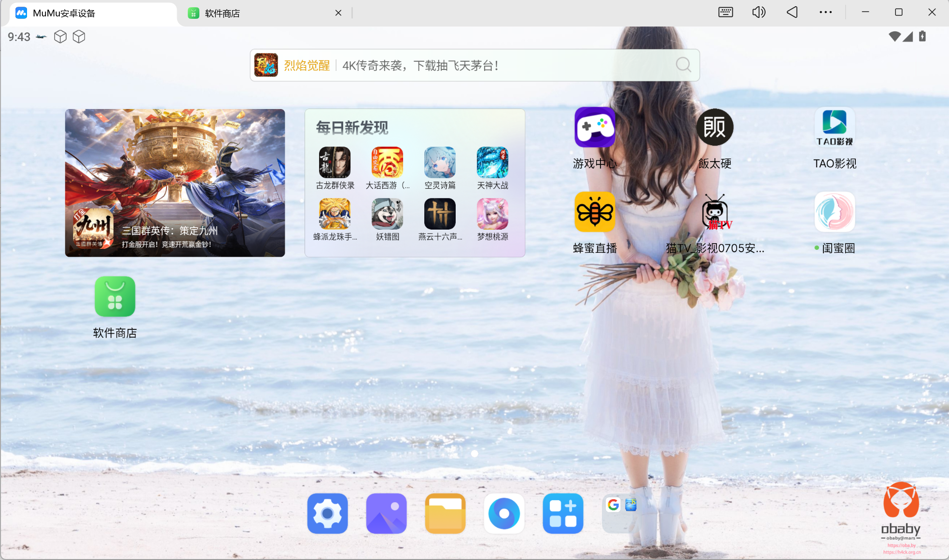Launch the Browser app in dock
The image size is (949, 560).
[504, 513]
